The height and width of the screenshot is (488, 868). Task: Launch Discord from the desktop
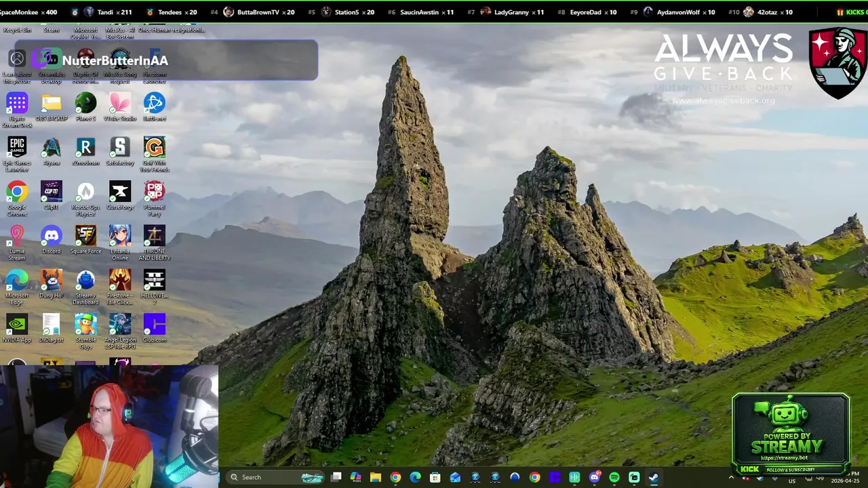(x=52, y=239)
